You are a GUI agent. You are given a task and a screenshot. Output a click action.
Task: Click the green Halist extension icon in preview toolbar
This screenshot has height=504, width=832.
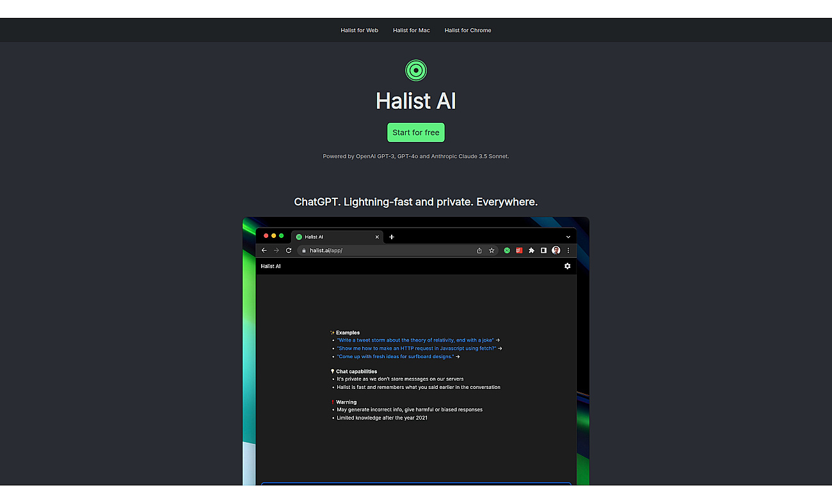pos(507,250)
